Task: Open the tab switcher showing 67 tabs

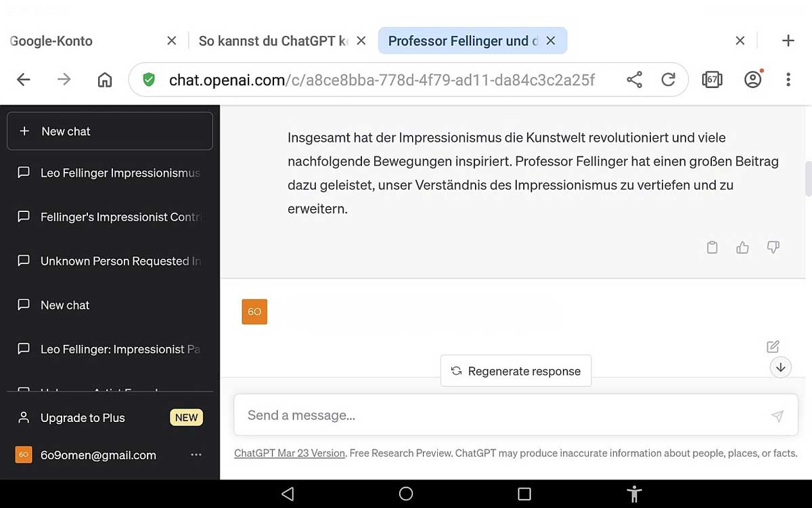Action: [712, 80]
